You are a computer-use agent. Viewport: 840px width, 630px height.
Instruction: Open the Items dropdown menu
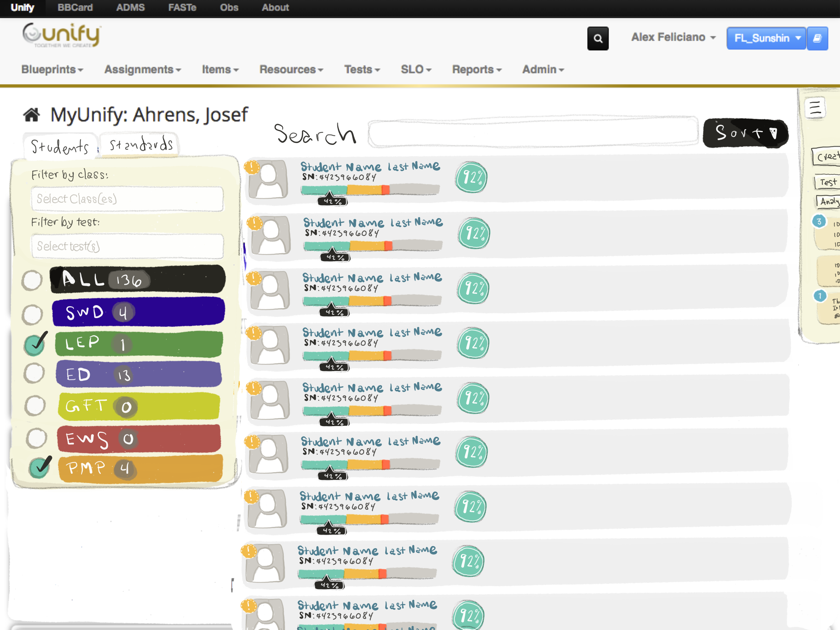click(x=220, y=70)
